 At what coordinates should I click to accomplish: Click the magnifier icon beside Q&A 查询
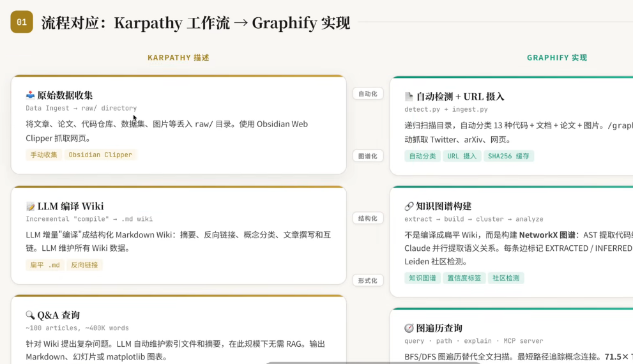pos(30,315)
